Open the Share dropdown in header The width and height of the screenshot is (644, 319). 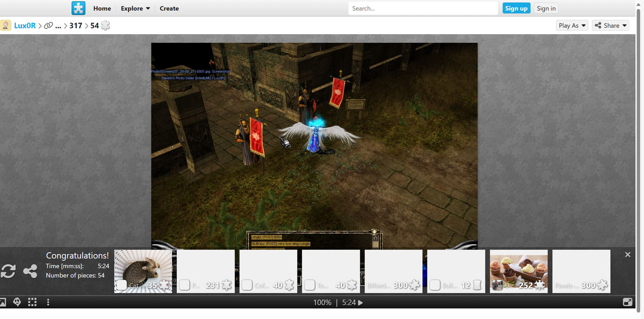(611, 26)
